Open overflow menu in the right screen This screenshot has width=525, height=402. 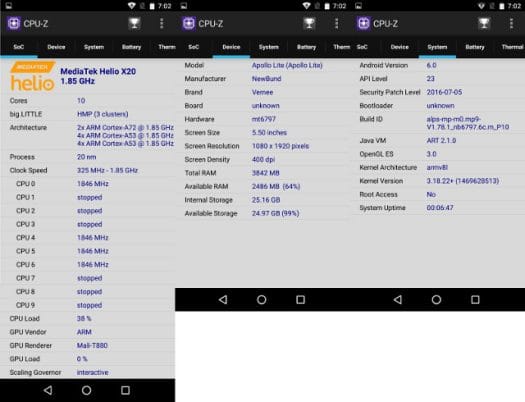pos(511,23)
